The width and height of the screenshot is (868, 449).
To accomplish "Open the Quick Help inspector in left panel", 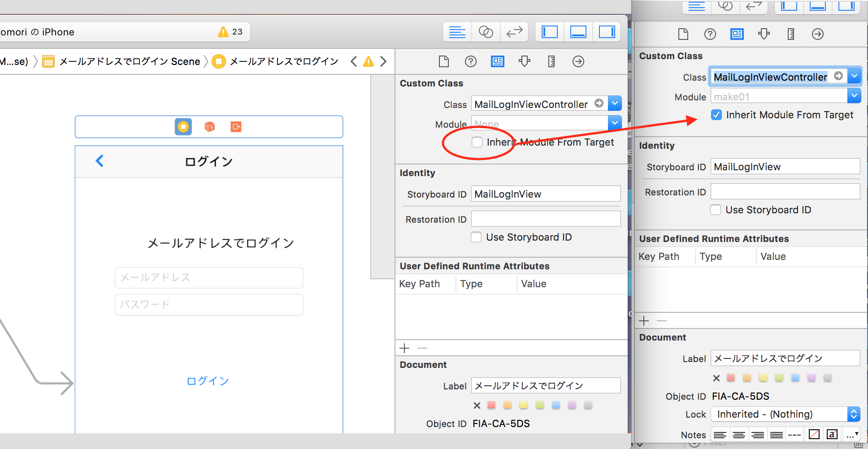I will pyautogui.click(x=470, y=61).
